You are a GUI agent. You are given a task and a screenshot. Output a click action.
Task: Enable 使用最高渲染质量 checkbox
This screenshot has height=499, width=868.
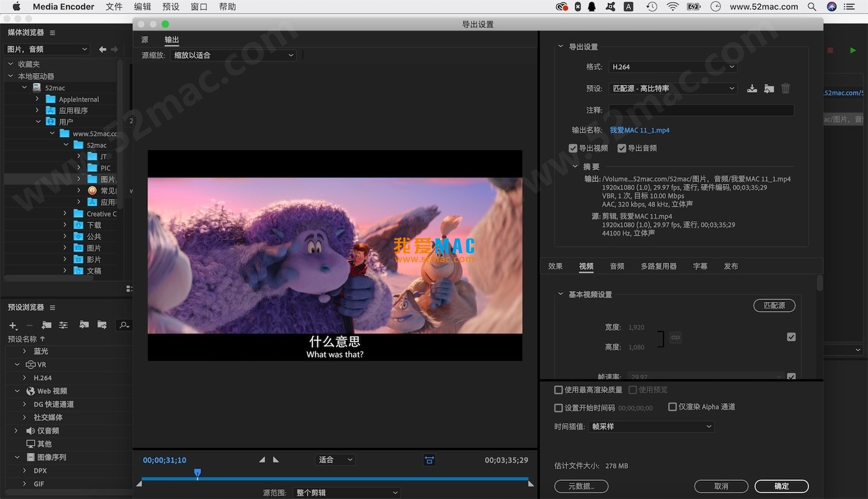(x=559, y=390)
